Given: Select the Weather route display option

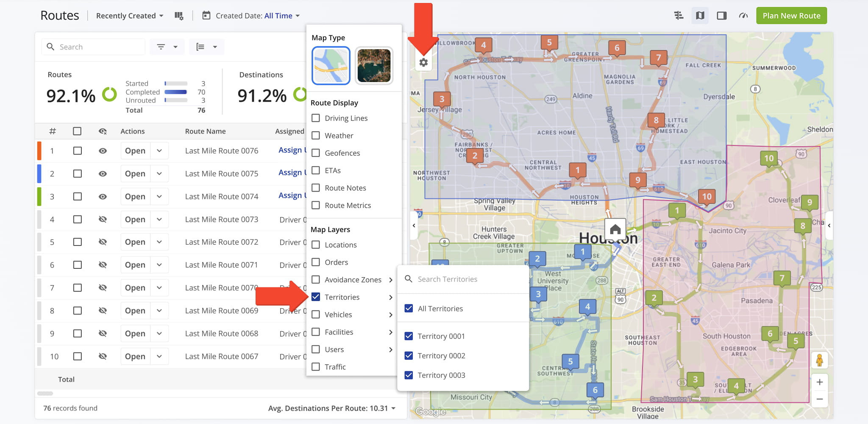Looking at the screenshot, I should point(316,136).
